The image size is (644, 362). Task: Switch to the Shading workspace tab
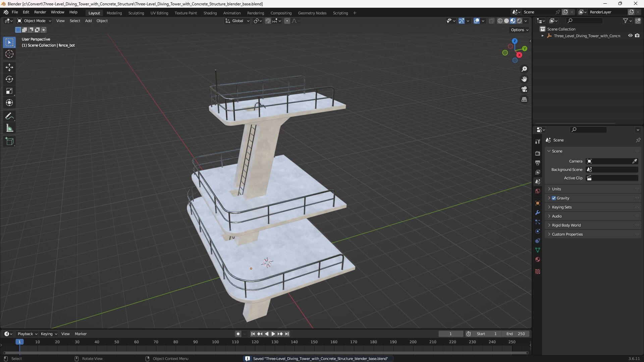point(210,13)
